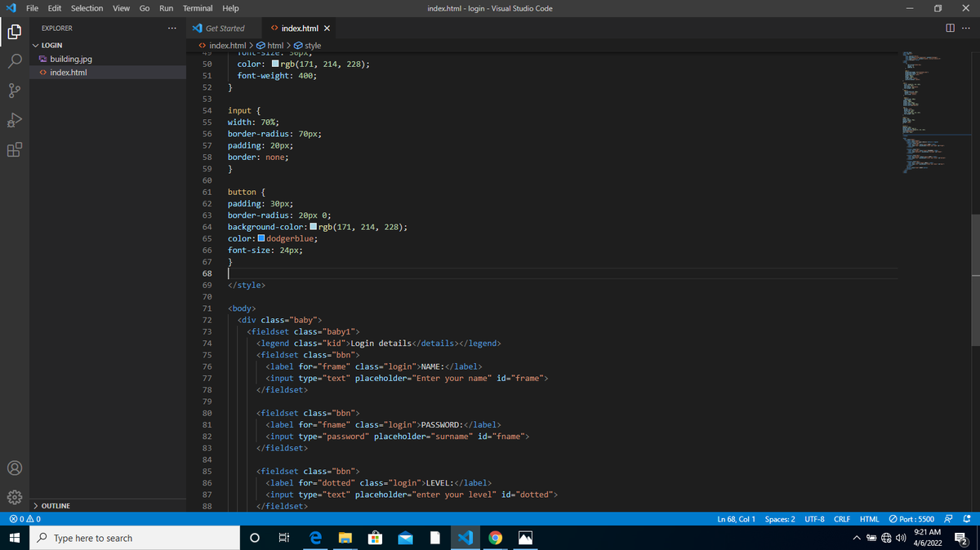The image size is (980, 550).
Task: Click the dodgerblue color swatch
Action: pos(261,238)
